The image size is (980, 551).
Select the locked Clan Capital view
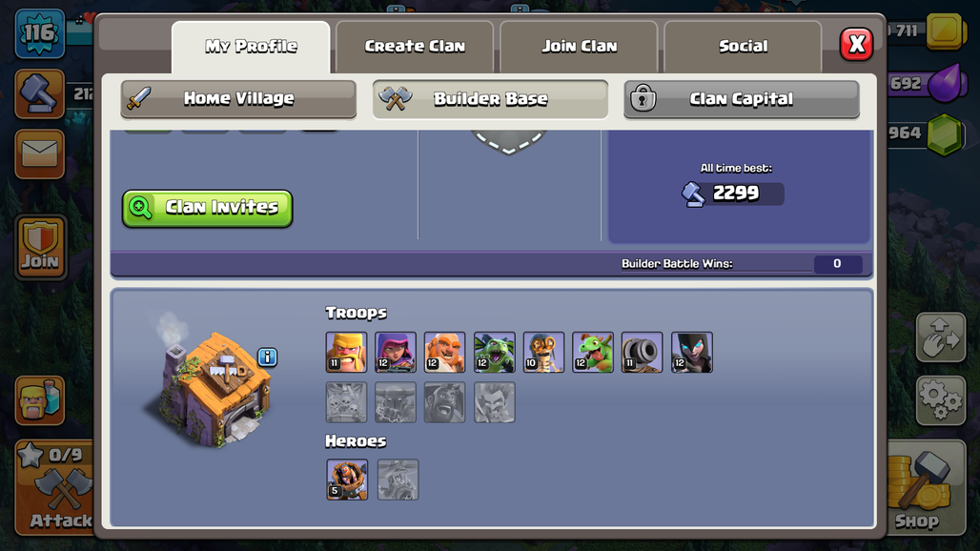[742, 99]
